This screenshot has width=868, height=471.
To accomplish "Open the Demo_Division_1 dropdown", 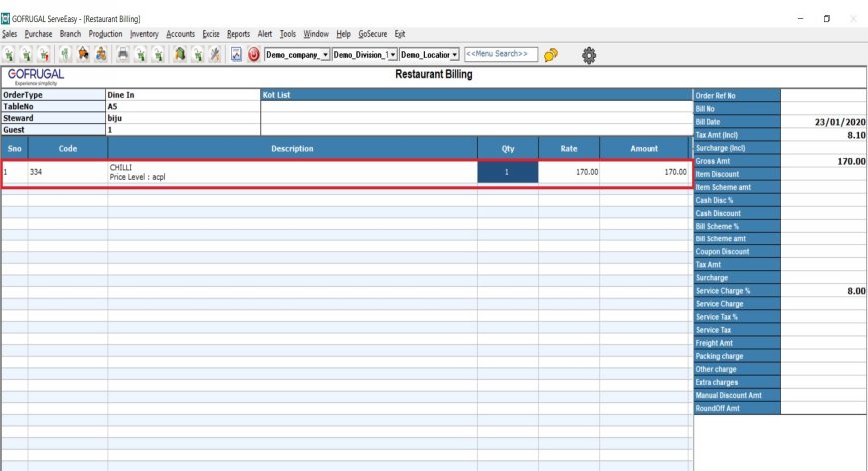I will coord(365,55).
